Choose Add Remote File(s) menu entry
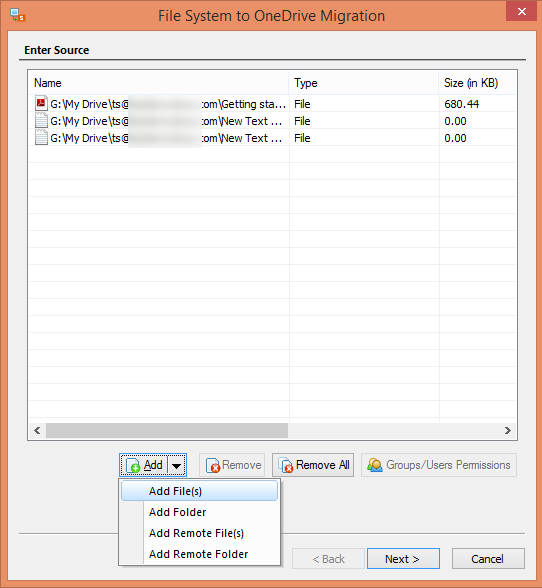This screenshot has width=542, height=588. click(200, 533)
